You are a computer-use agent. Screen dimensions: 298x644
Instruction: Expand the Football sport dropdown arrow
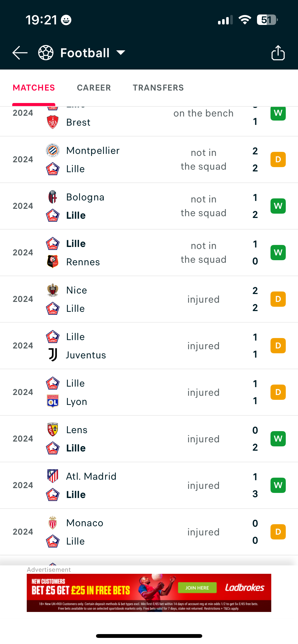(x=121, y=53)
